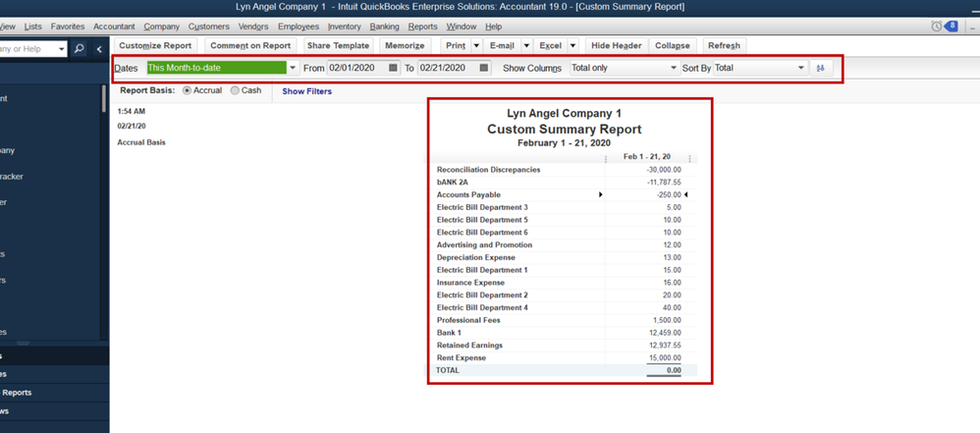Open the Favorites menu
Viewport: 980px width, 433px height.
[68, 27]
